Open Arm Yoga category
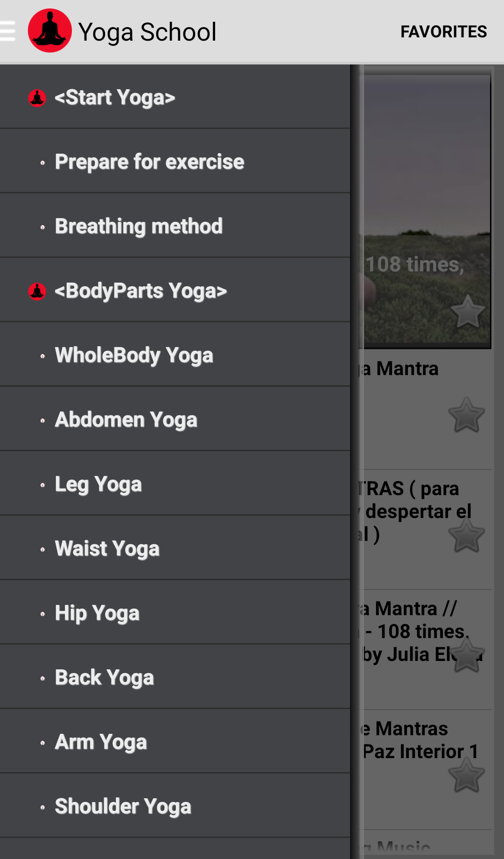The height and width of the screenshot is (859, 504). [x=101, y=742]
